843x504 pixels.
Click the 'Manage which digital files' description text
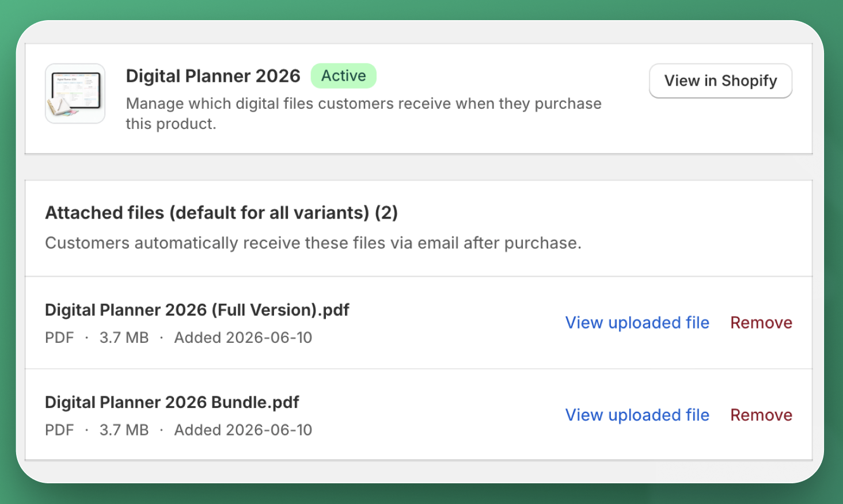coord(364,113)
